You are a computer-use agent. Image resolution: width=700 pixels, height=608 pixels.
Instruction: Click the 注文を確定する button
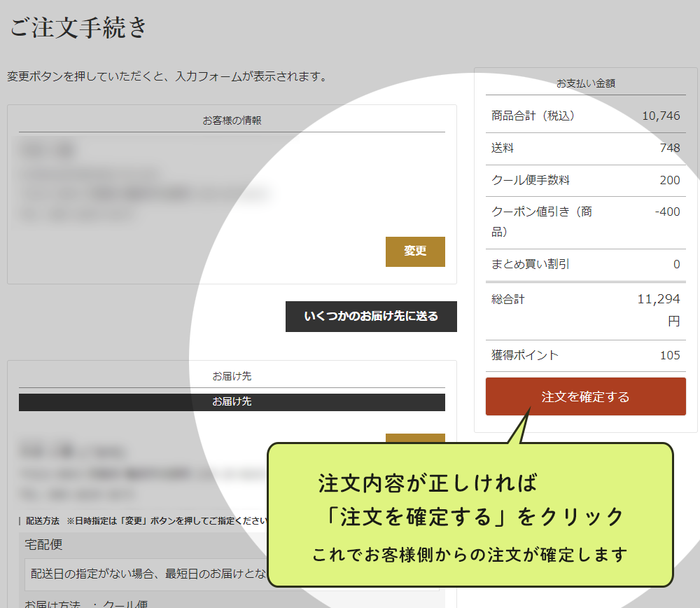click(x=585, y=396)
